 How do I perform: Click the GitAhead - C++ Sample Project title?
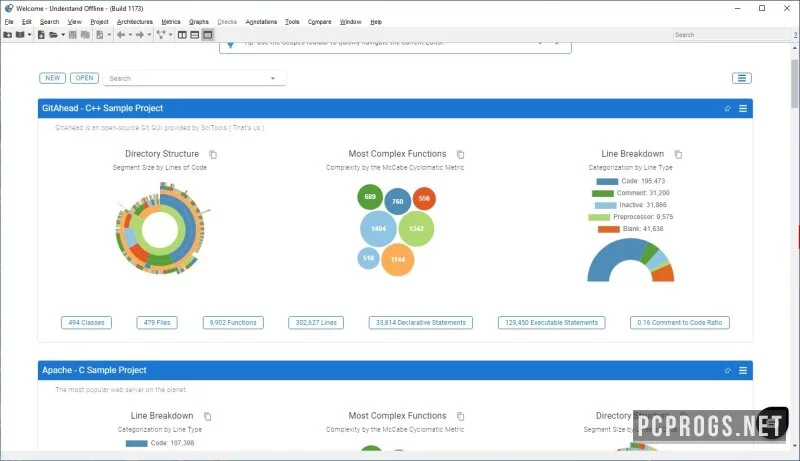coord(103,109)
